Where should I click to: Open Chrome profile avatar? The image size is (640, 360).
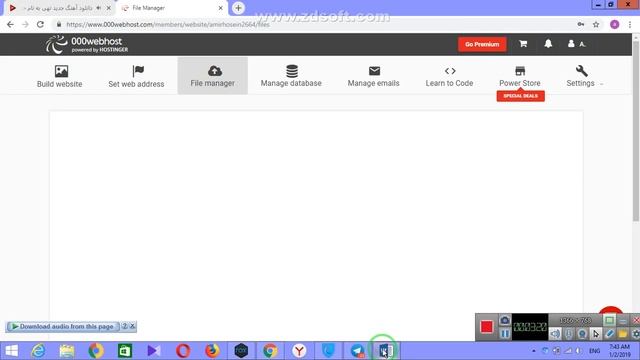point(614,24)
